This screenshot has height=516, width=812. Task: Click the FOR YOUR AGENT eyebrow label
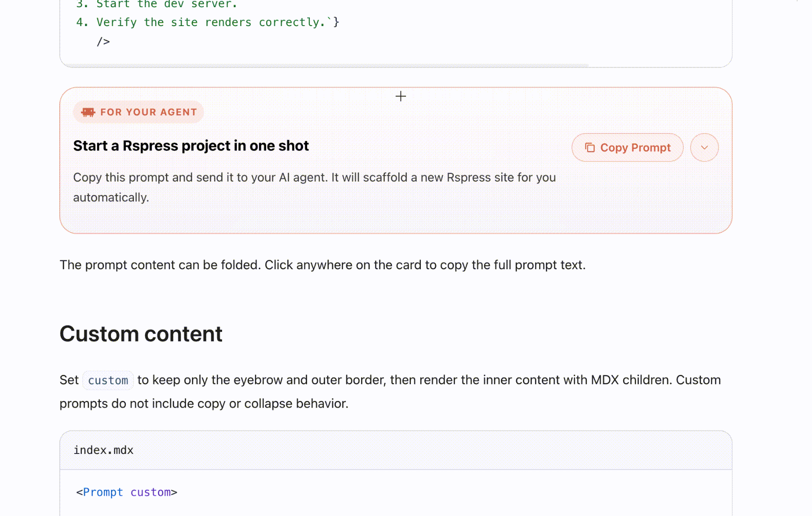[x=148, y=112]
